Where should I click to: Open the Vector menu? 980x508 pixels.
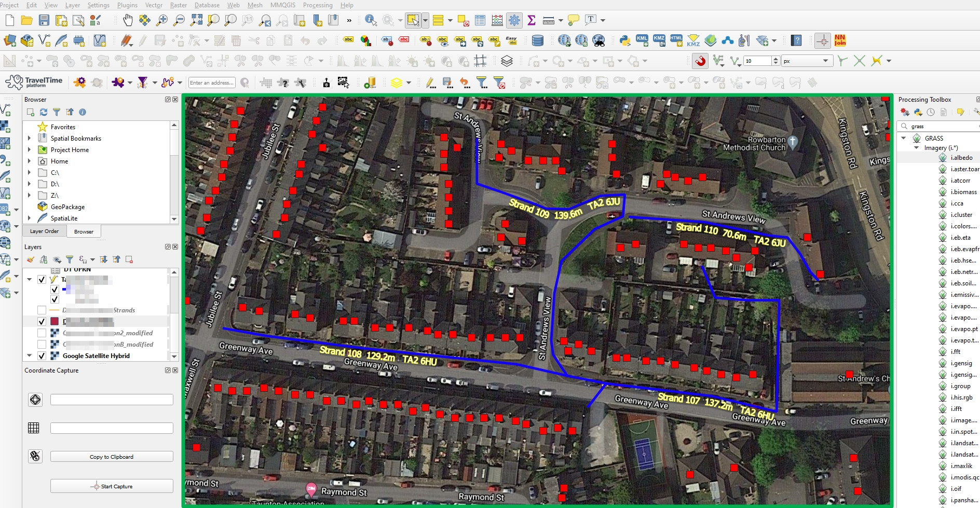pyautogui.click(x=154, y=5)
